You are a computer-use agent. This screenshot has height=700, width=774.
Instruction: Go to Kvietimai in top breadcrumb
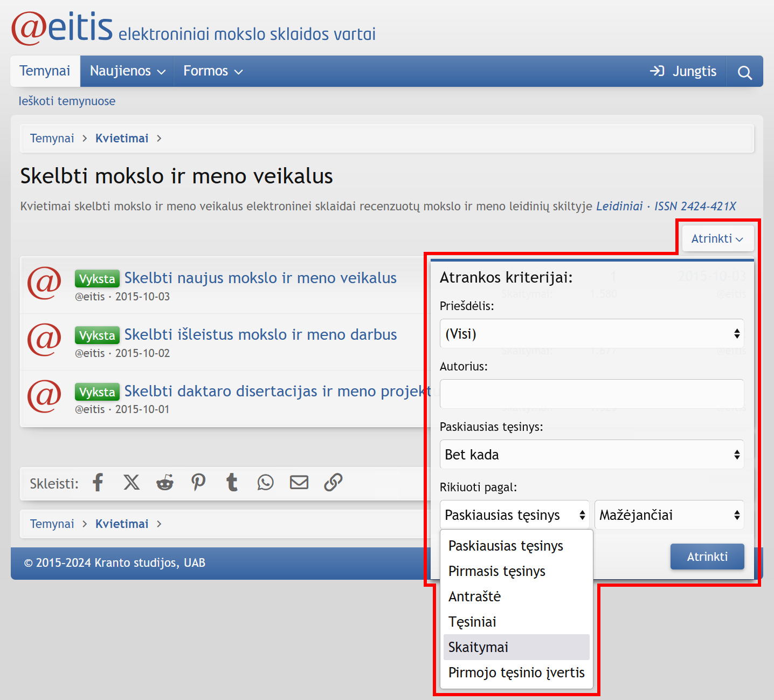click(122, 139)
